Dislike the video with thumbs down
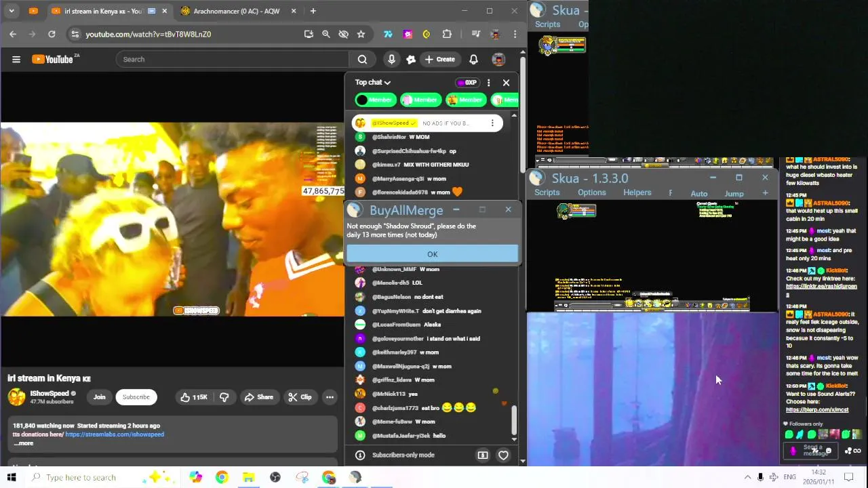 (224, 397)
